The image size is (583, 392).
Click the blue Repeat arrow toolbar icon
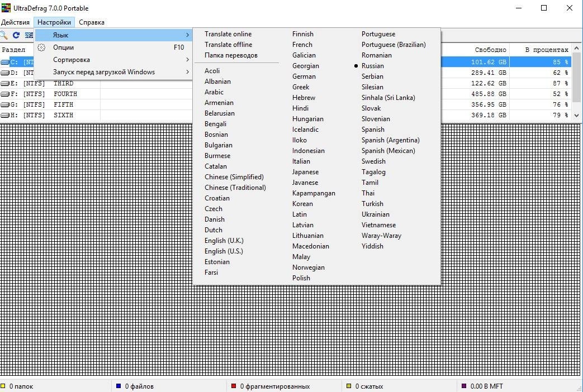(16, 35)
